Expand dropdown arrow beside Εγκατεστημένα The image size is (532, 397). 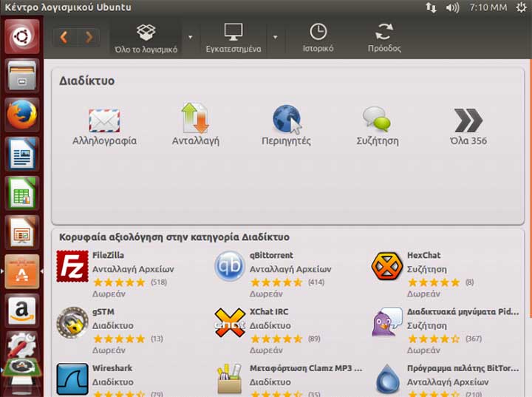tap(275, 37)
